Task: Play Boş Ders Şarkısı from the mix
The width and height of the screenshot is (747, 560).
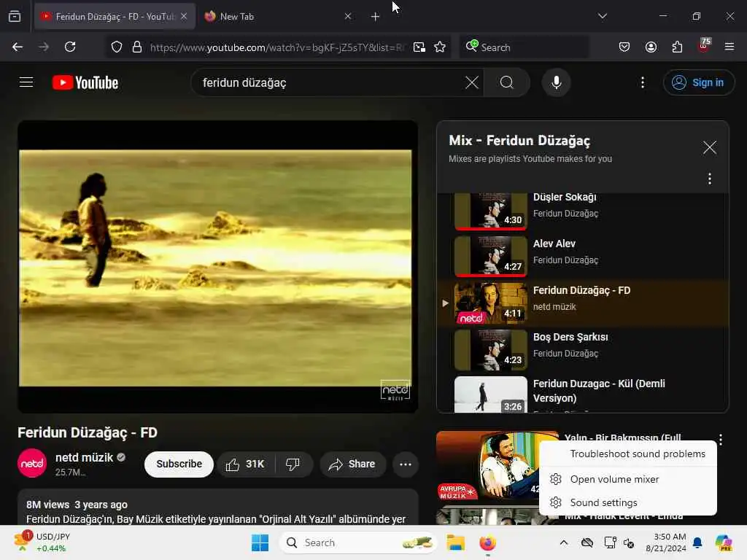Action: 582,349
